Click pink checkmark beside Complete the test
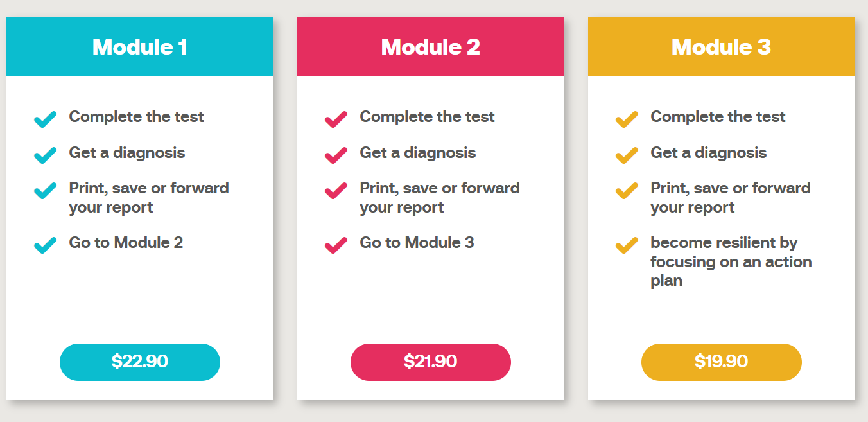Image resolution: width=868 pixels, height=422 pixels. pos(336,119)
